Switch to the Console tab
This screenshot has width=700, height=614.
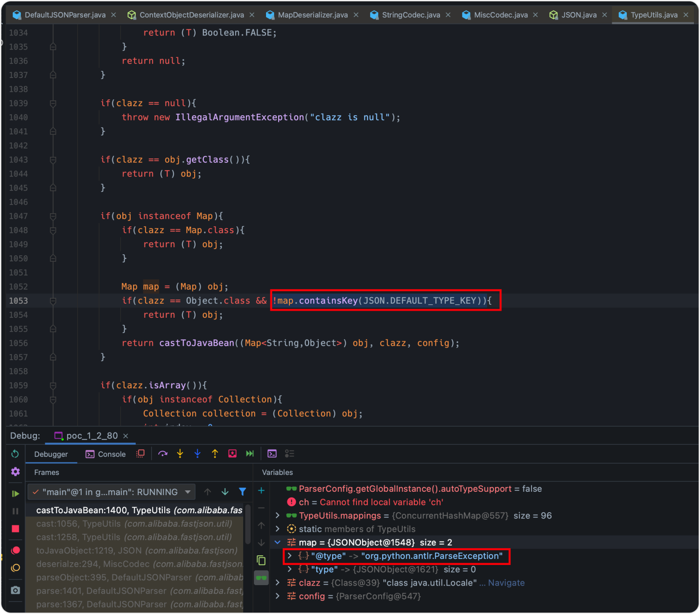point(105,454)
